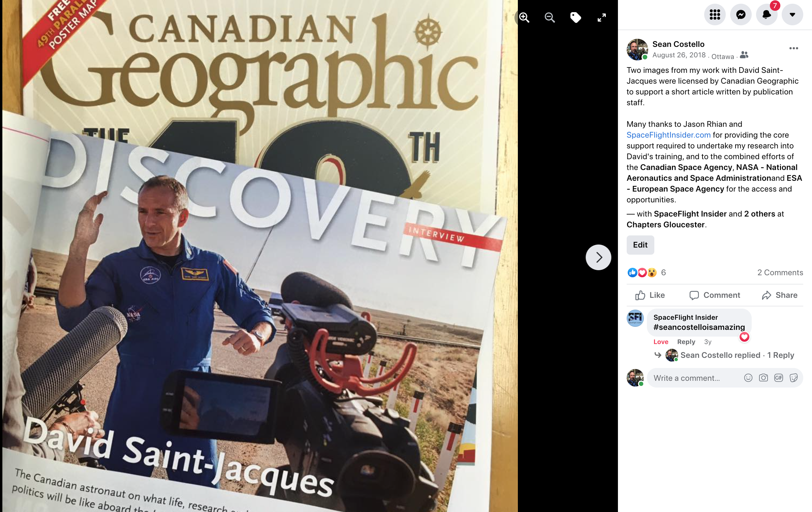Zoom out of the photo
812x512 pixels.
click(x=550, y=17)
